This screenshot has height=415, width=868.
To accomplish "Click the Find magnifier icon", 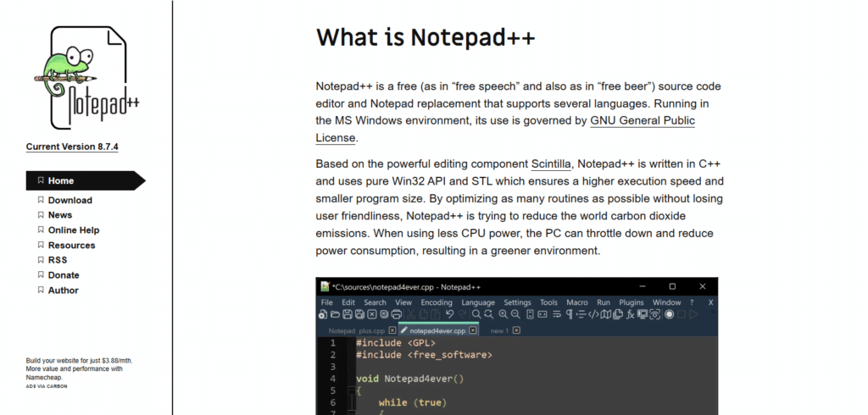I will pos(476,314).
